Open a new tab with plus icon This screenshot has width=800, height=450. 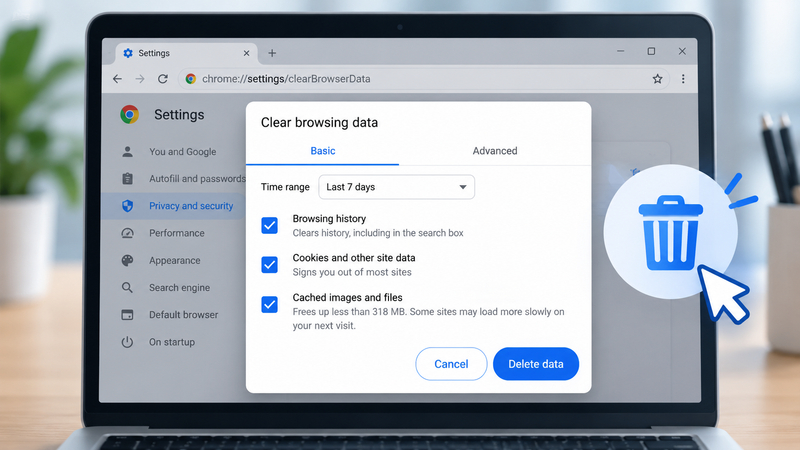(272, 53)
